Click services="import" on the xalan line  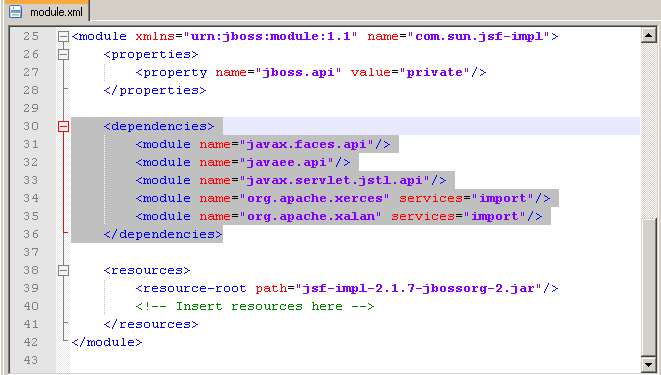(x=459, y=217)
